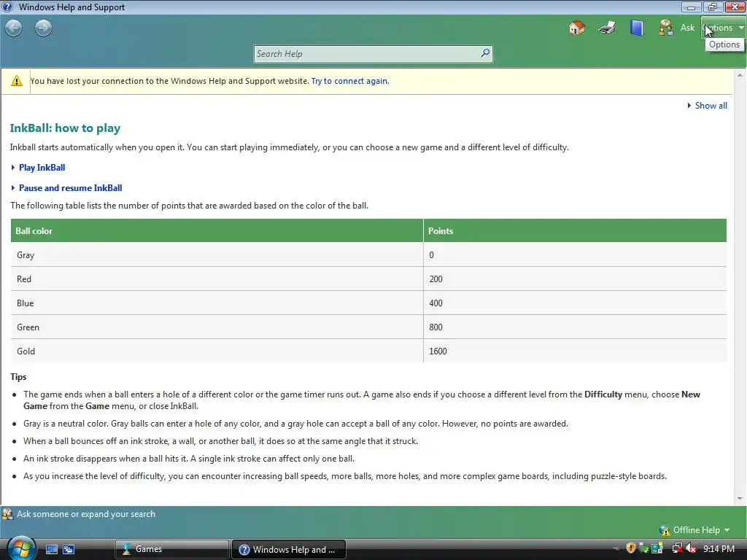Click the Points column header
The height and width of the screenshot is (560, 747).
[575, 231]
